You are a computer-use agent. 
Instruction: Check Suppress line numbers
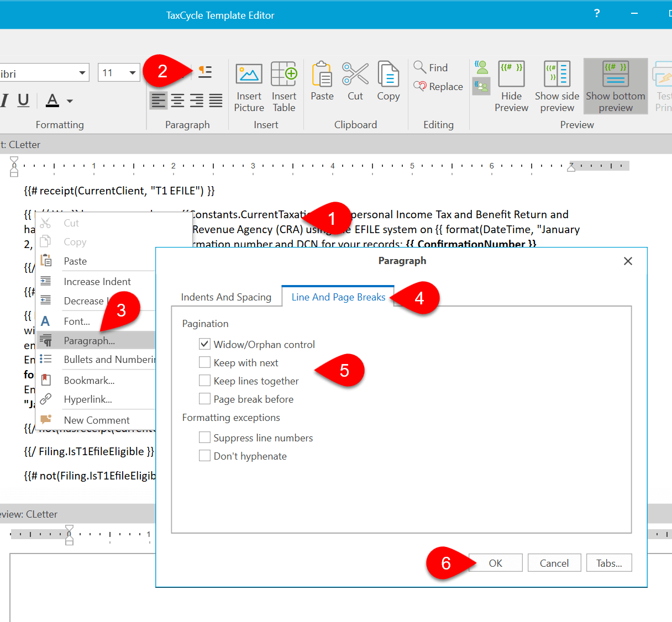204,437
